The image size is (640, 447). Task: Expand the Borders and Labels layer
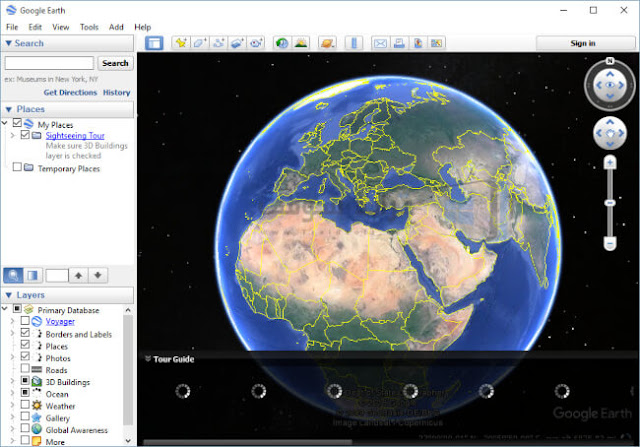point(13,334)
